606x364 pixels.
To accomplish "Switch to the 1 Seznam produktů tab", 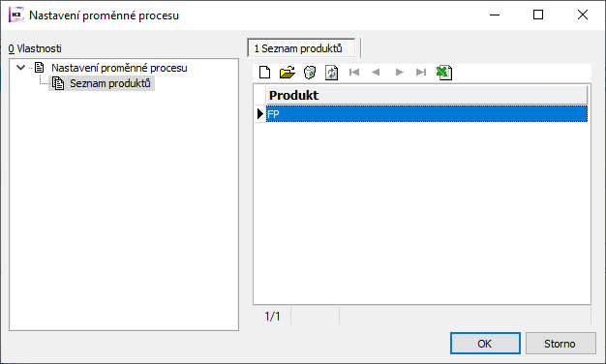I will pyautogui.click(x=301, y=48).
